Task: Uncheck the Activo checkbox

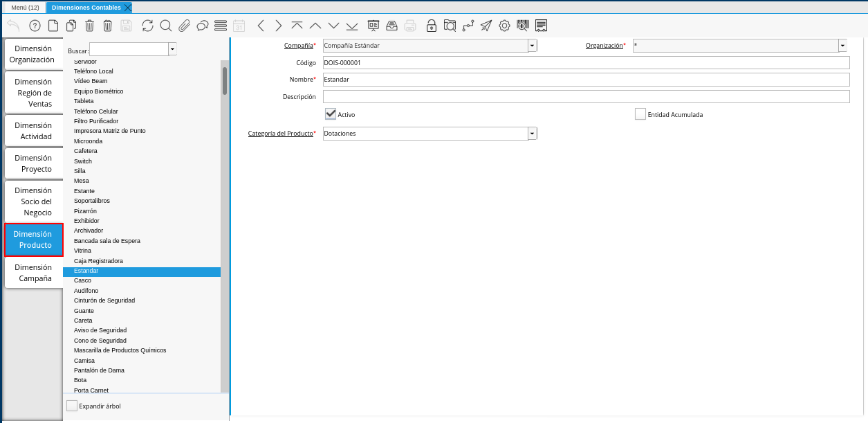Action: 331,114
